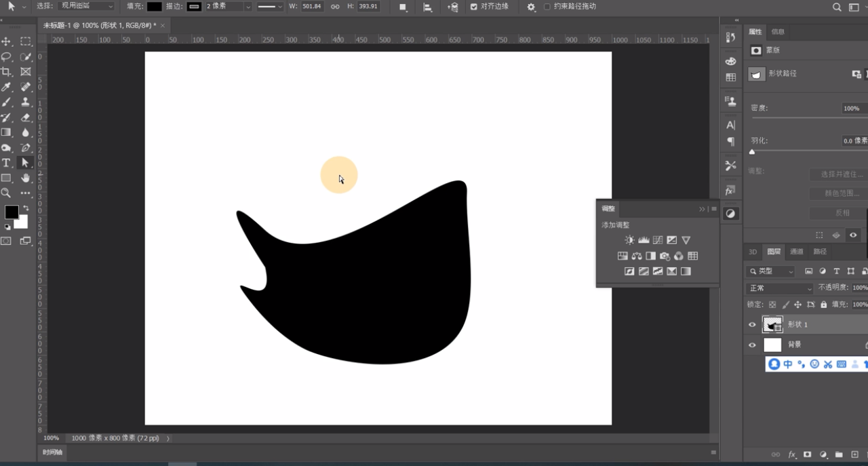
Task: Toggle lock position icon in Layers
Action: (798, 305)
